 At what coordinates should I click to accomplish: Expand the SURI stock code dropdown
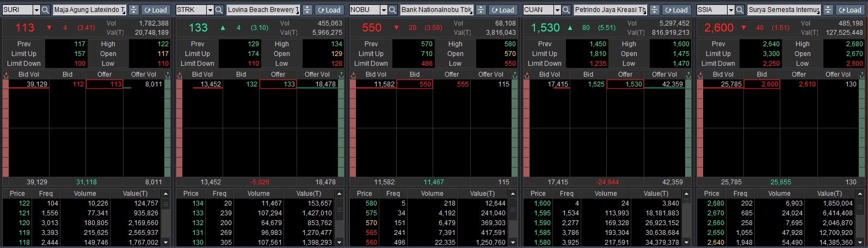click(36, 10)
